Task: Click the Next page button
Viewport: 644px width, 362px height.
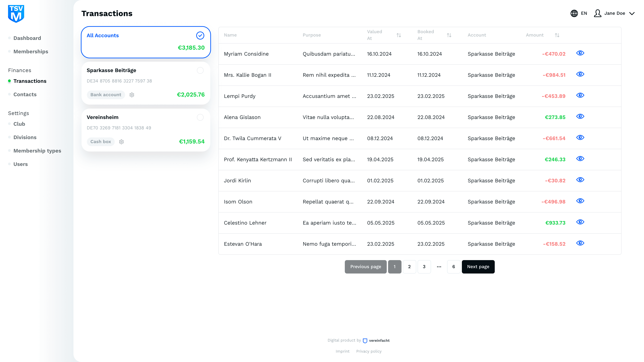Action: (x=478, y=267)
